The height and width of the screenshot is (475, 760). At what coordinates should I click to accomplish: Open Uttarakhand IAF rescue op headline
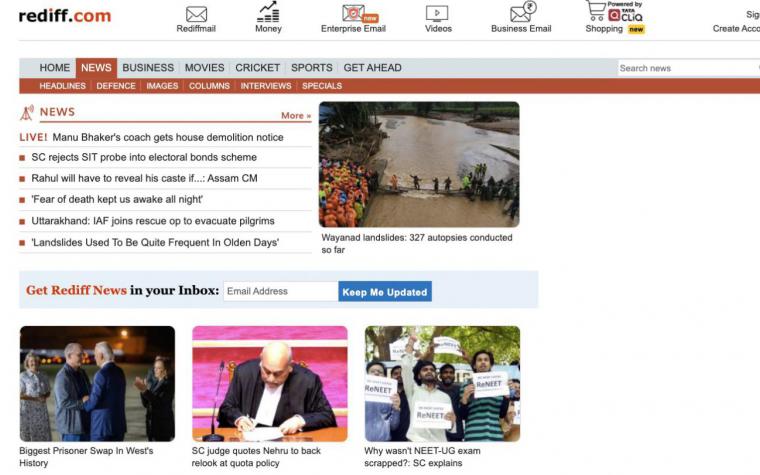153,221
